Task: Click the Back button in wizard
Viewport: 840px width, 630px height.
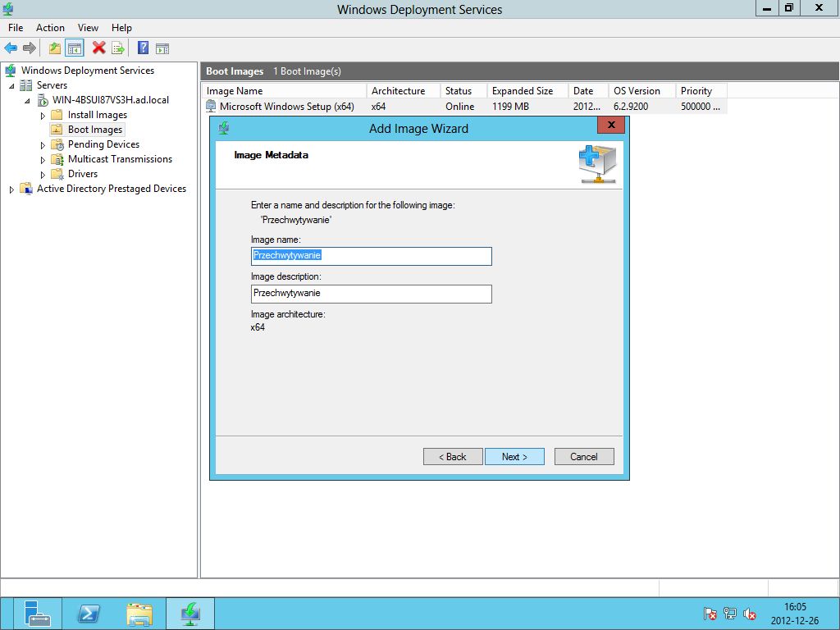Action: point(453,456)
